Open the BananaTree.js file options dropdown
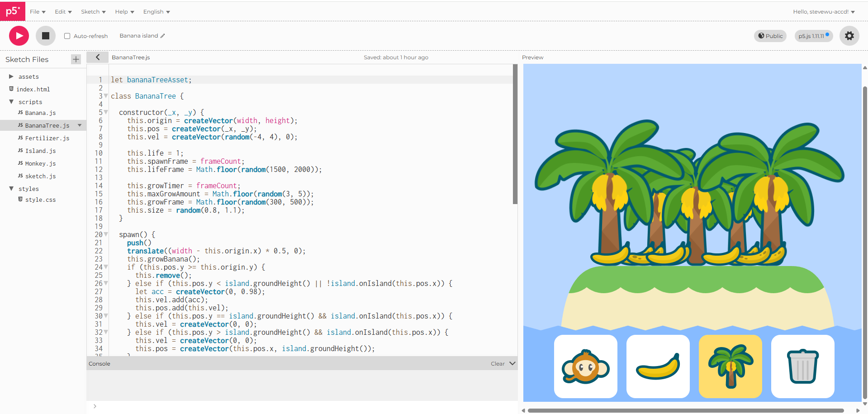This screenshot has width=868, height=414. coord(80,125)
